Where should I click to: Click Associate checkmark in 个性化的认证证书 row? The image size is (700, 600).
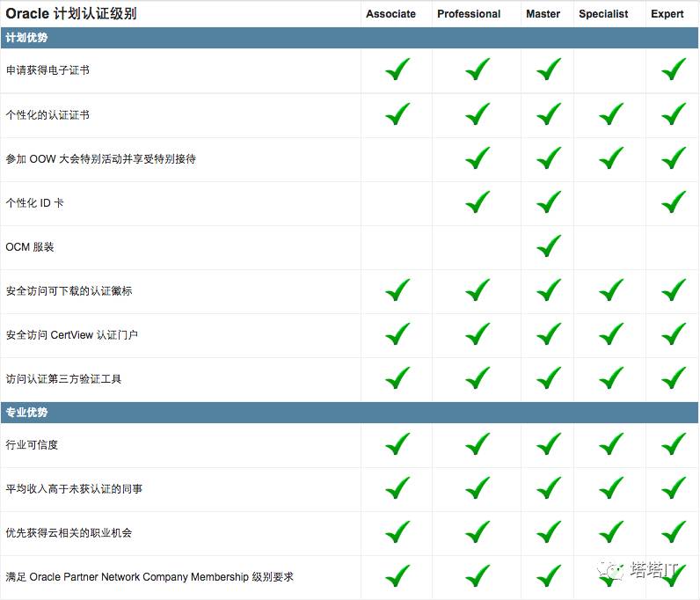click(x=397, y=113)
